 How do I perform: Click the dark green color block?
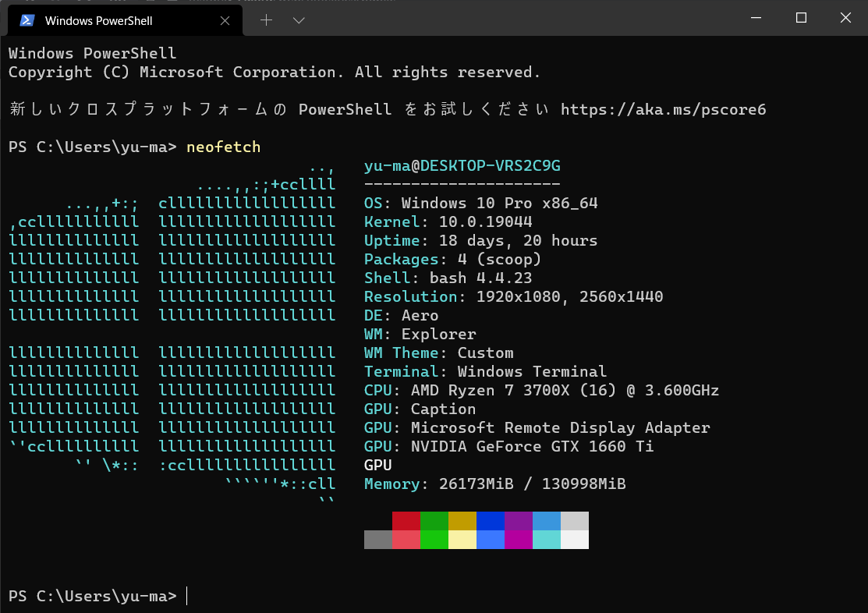(434, 521)
